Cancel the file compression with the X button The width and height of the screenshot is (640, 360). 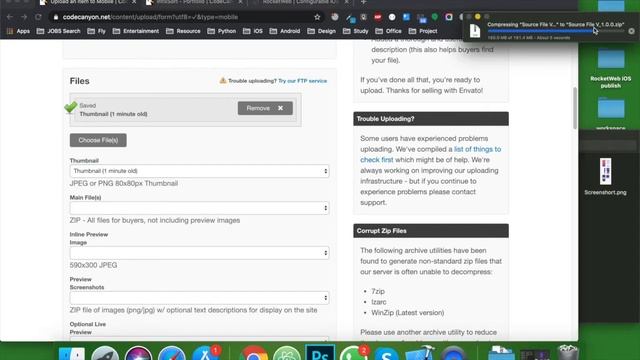pyautogui.click(x=631, y=31)
